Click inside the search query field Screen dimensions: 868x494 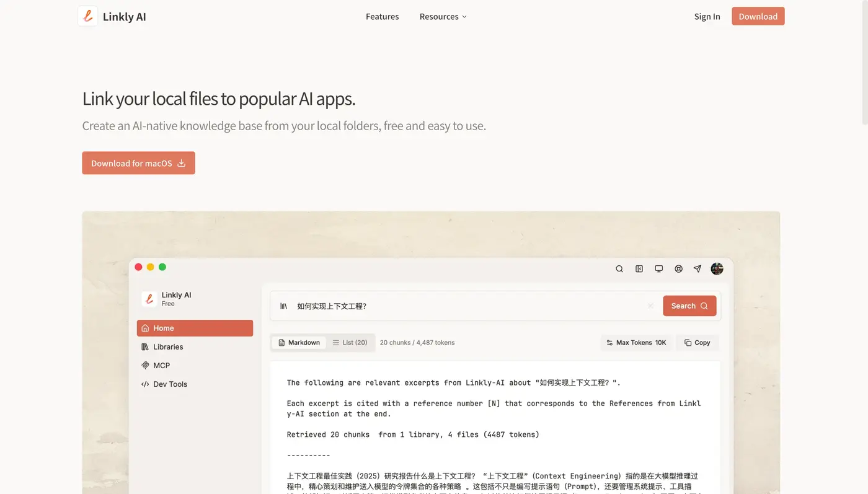(x=434, y=306)
